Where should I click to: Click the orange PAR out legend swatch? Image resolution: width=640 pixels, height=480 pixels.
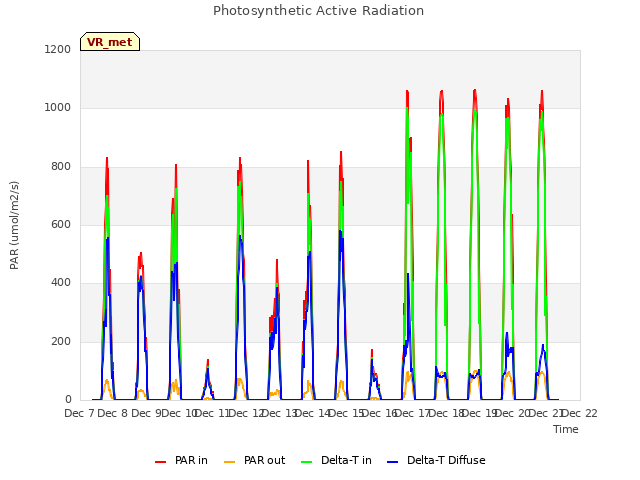click(x=230, y=462)
